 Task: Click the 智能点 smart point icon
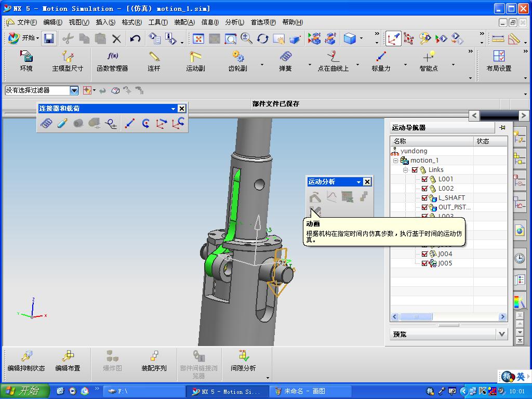[x=429, y=56]
